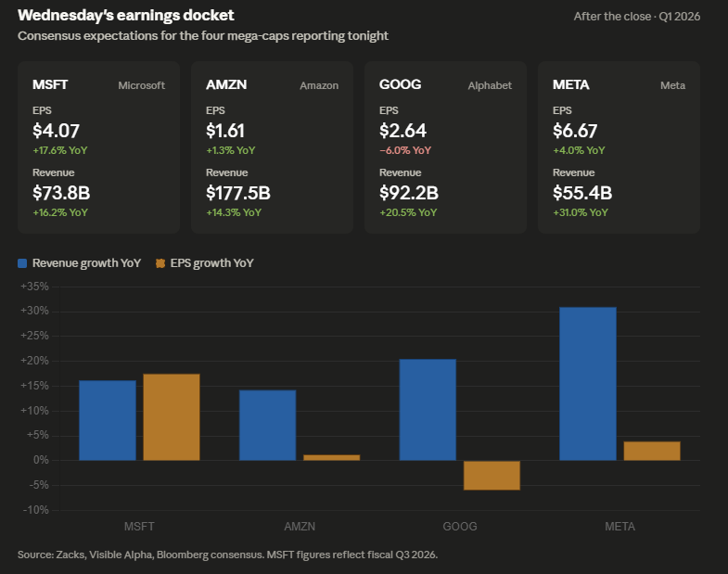This screenshot has height=574, width=728.
Task: Click the META label on the chart x-axis
Action: 619,526
